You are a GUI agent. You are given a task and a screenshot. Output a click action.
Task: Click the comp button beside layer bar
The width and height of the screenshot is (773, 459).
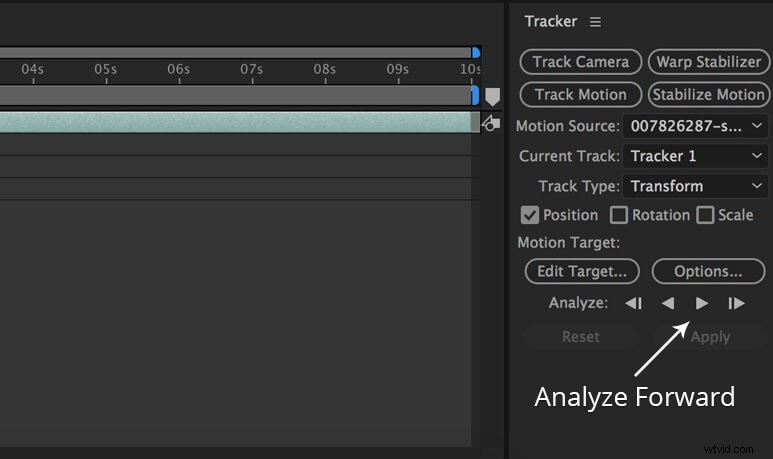(491, 123)
